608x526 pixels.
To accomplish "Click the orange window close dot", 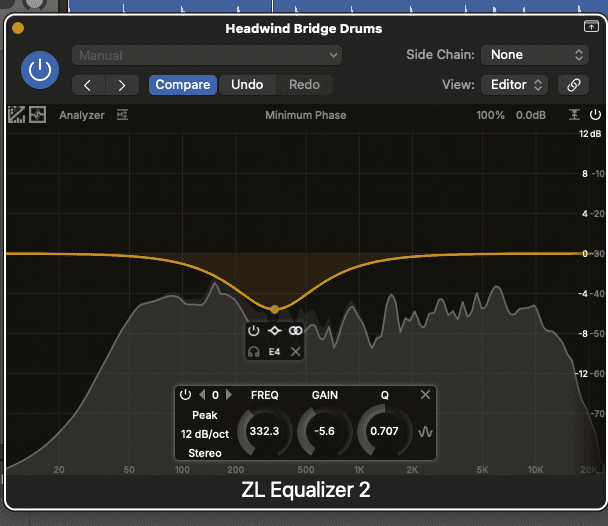I will pos(18,28).
